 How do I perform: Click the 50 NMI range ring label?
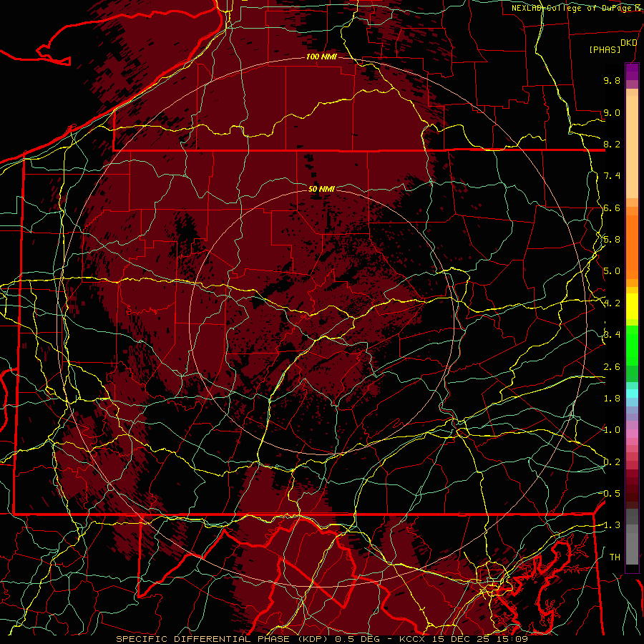coord(321,189)
